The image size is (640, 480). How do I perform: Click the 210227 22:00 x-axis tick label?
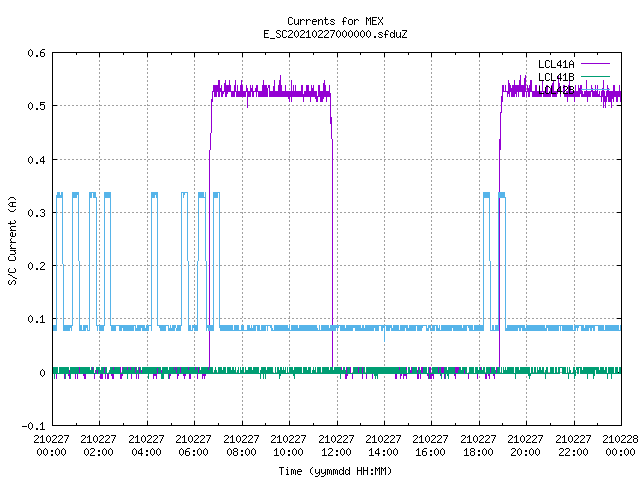(573, 446)
